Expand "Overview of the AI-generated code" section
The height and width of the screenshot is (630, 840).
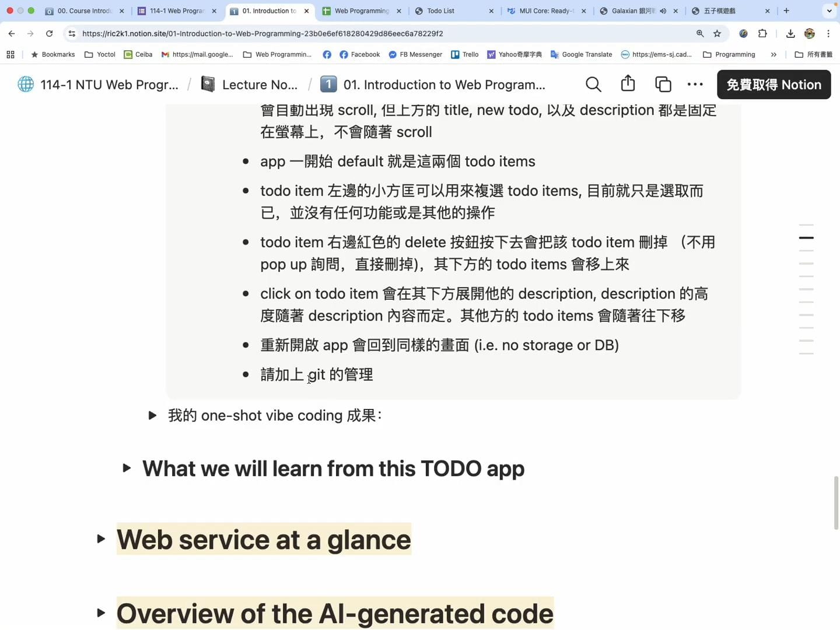point(101,612)
